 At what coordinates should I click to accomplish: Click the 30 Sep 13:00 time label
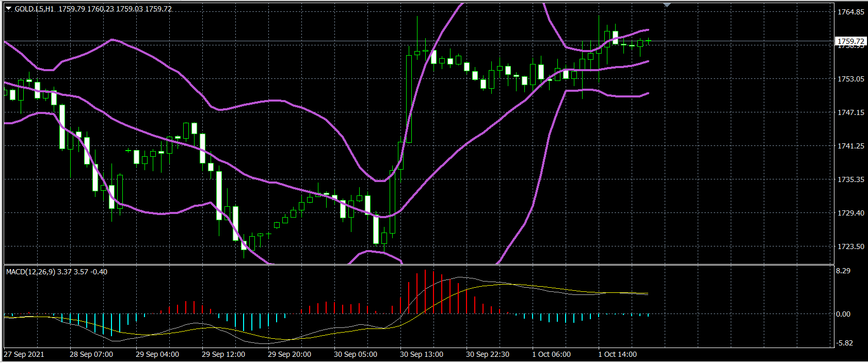click(422, 354)
